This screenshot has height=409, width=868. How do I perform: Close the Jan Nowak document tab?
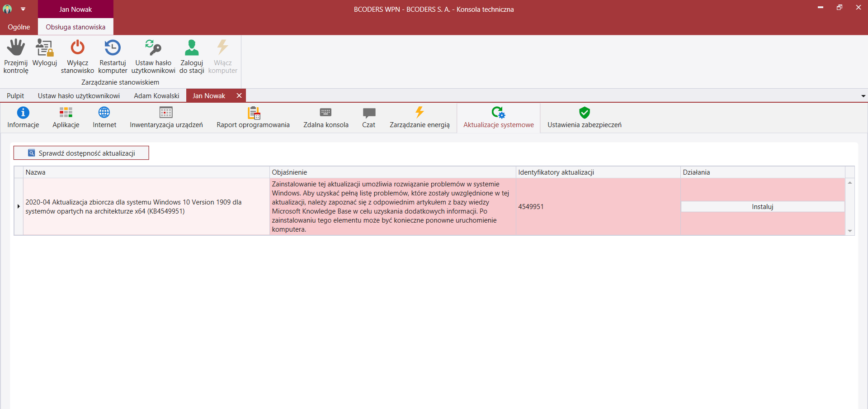pyautogui.click(x=239, y=95)
